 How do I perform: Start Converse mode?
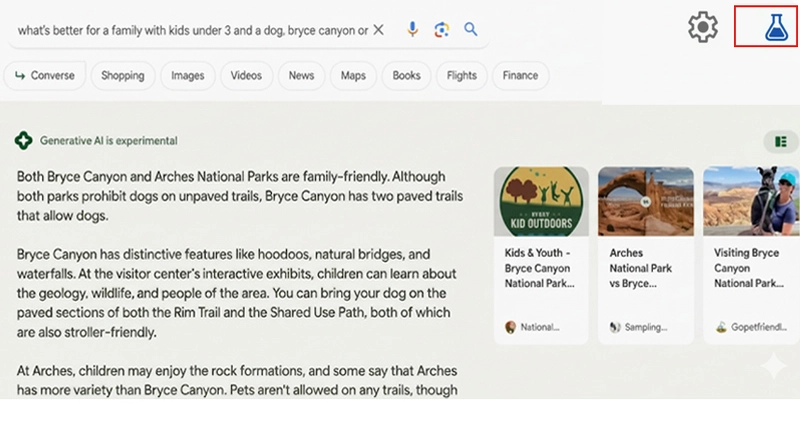(45, 76)
